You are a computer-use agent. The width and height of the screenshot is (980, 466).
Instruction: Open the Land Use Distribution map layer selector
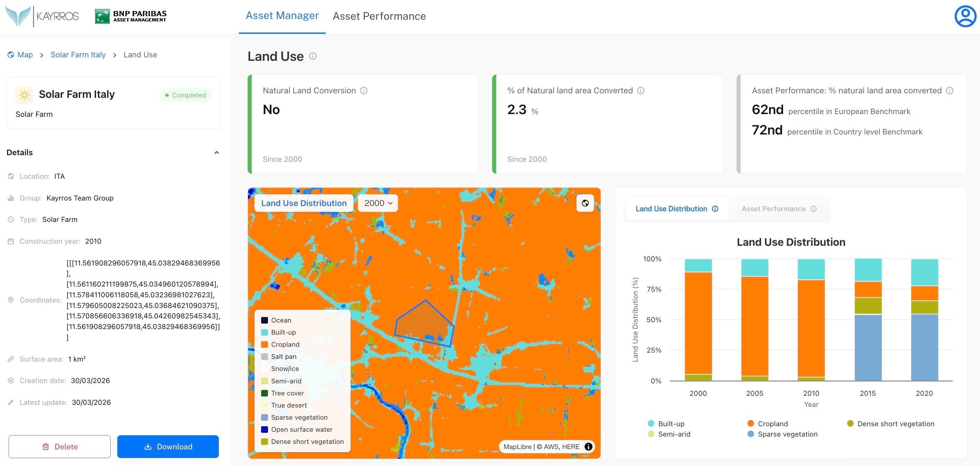(x=304, y=203)
